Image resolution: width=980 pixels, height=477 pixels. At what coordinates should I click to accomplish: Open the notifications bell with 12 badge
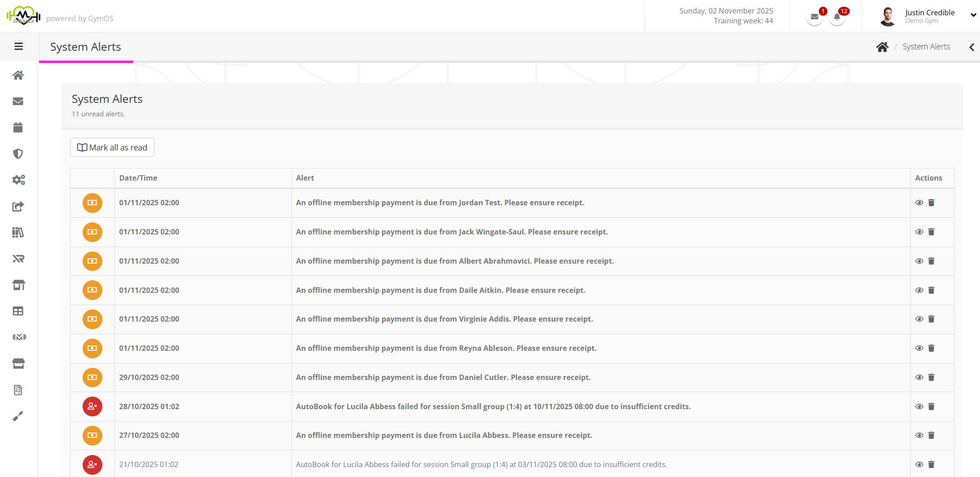pyautogui.click(x=837, y=17)
